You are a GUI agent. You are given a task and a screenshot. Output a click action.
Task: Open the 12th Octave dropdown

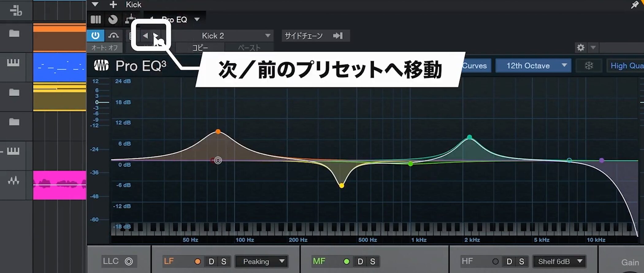(x=533, y=66)
